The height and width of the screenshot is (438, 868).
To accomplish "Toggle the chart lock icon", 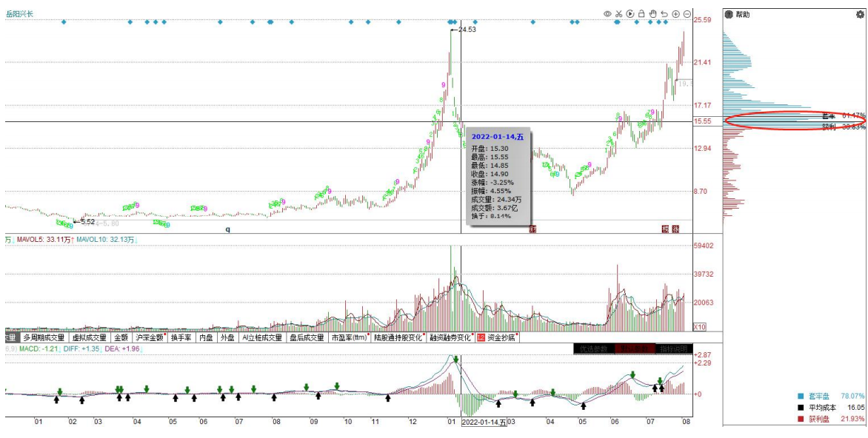I will pos(641,14).
